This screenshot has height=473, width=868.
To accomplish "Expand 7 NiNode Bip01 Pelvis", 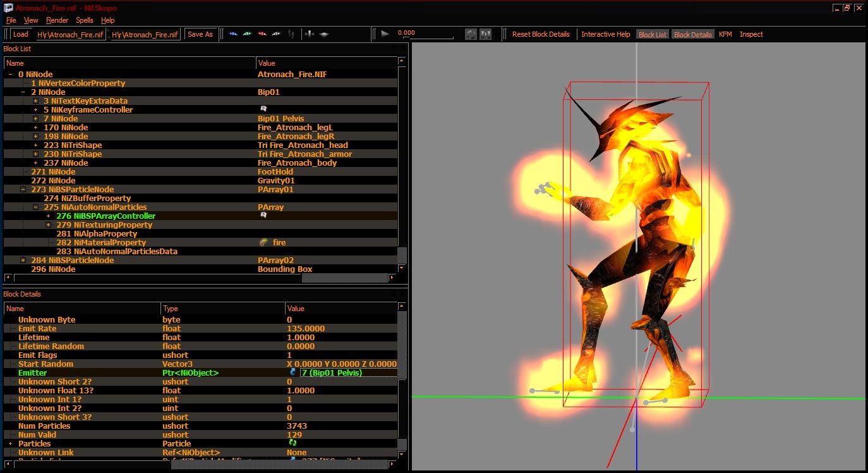I will point(36,119).
